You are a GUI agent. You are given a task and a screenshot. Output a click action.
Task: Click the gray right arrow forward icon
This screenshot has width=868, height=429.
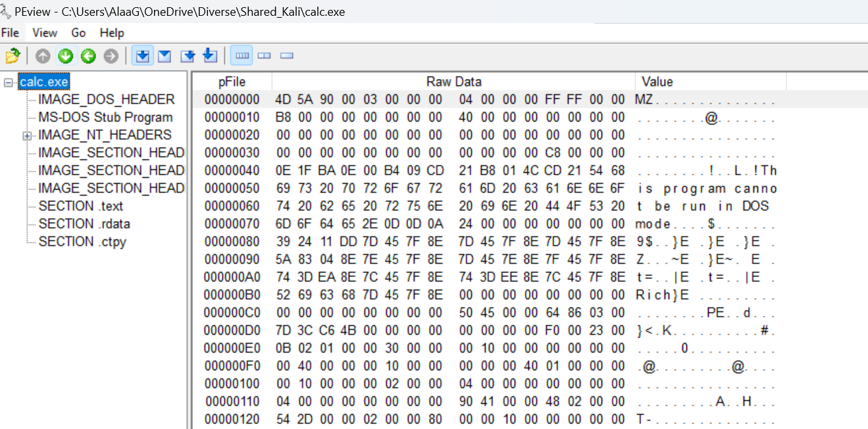click(x=111, y=57)
